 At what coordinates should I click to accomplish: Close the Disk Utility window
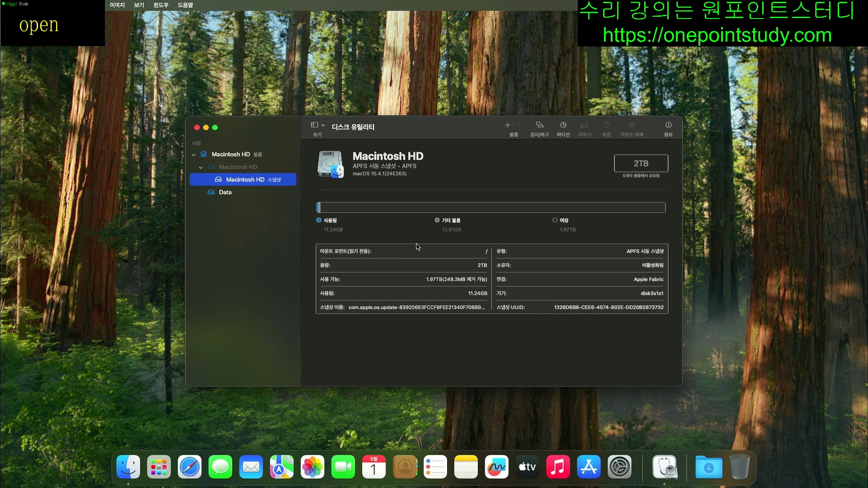click(x=197, y=127)
